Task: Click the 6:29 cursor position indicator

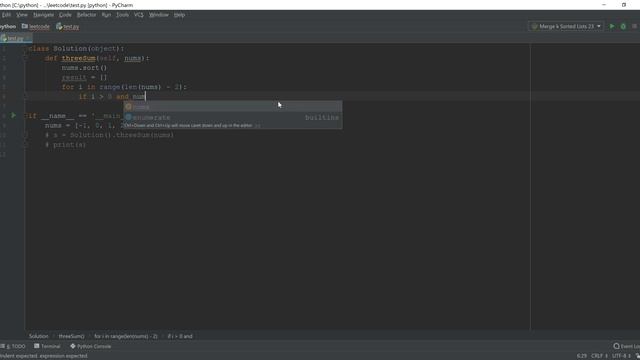Action: click(x=582, y=356)
